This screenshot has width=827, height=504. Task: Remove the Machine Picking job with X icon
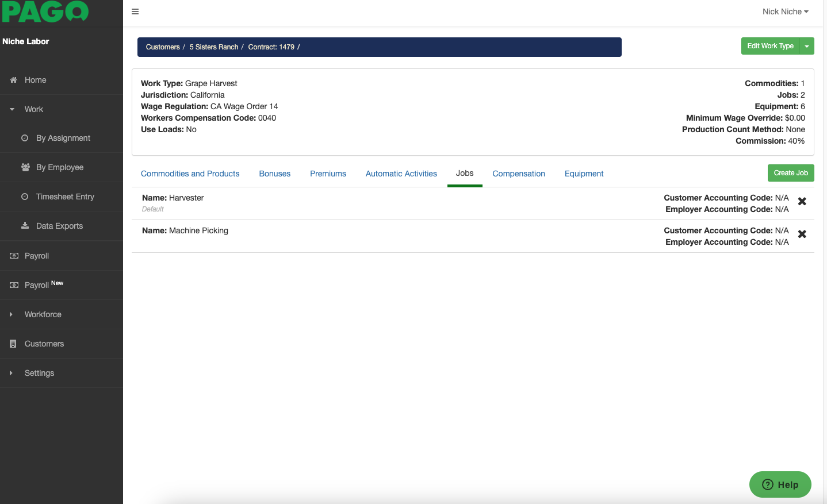(x=802, y=234)
